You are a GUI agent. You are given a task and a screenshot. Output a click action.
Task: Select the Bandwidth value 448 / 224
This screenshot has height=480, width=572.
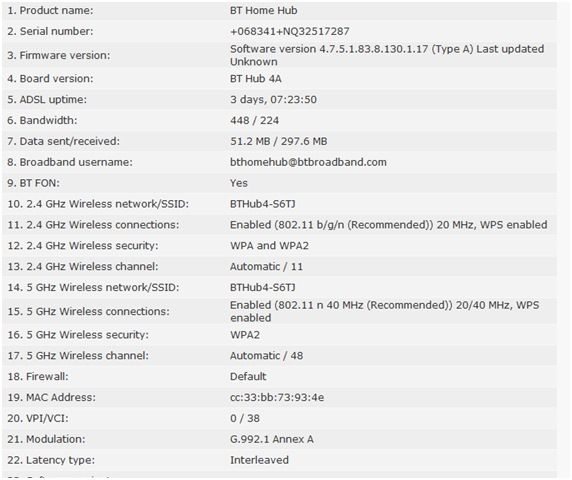click(x=254, y=120)
